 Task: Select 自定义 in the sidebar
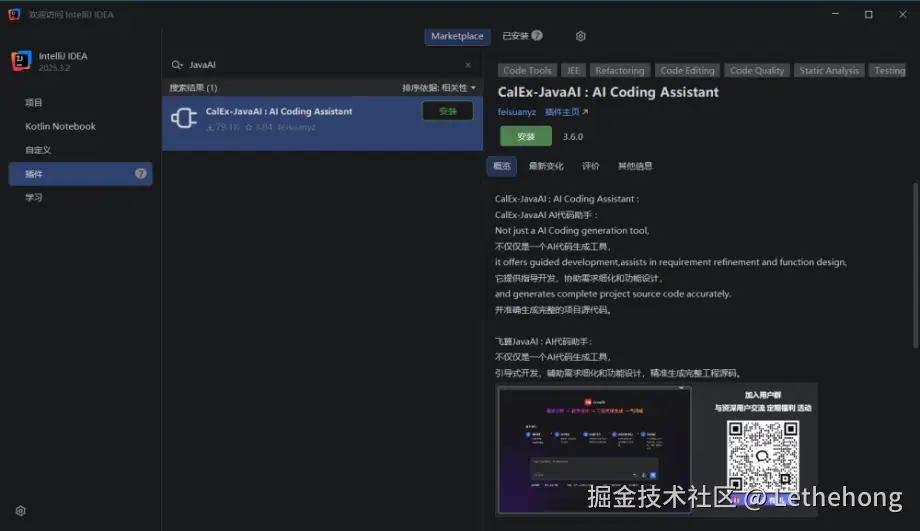tap(80, 150)
